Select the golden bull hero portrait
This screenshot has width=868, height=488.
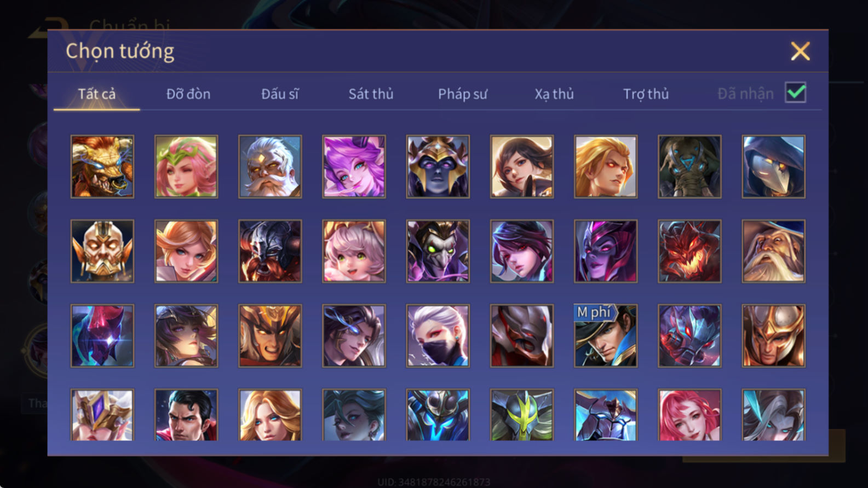tap(102, 167)
